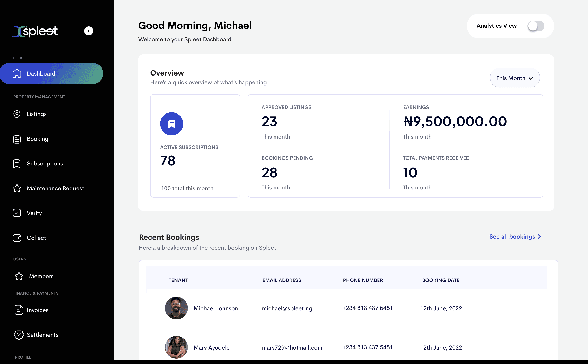Enable the Analytics View toggle
Image resolution: width=588 pixels, height=364 pixels.
[x=536, y=26]
